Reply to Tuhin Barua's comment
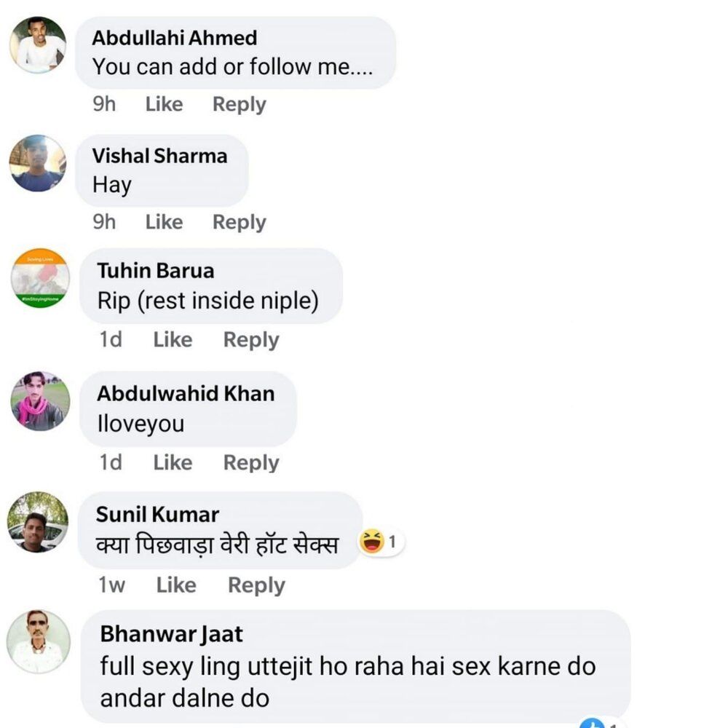The image size is (728, 728). [251, 340]
